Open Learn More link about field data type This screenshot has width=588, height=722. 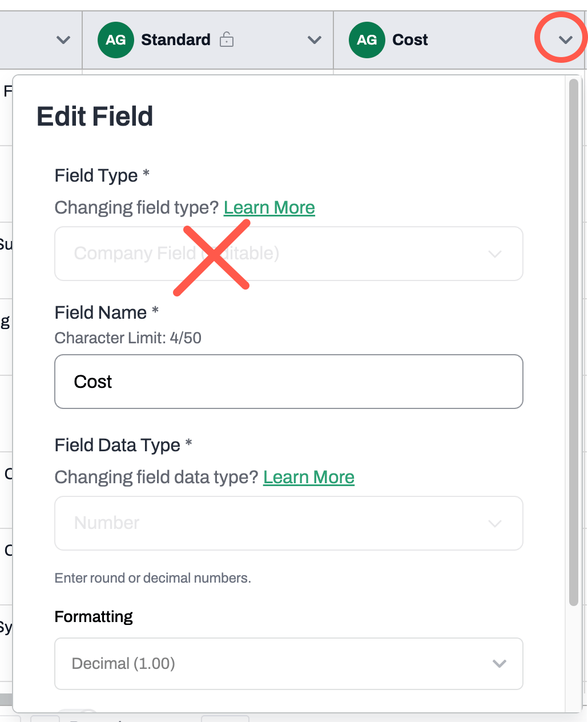click(309, 477)
